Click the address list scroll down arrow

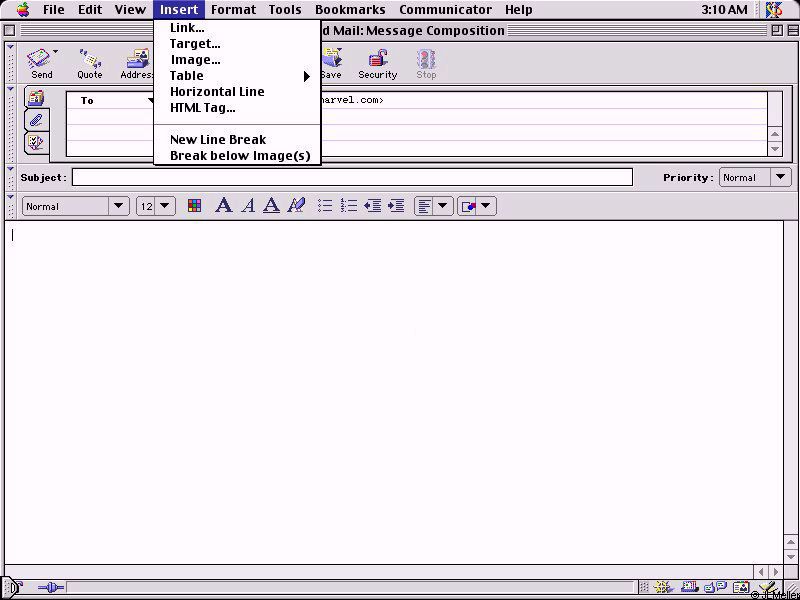(775, 149)
